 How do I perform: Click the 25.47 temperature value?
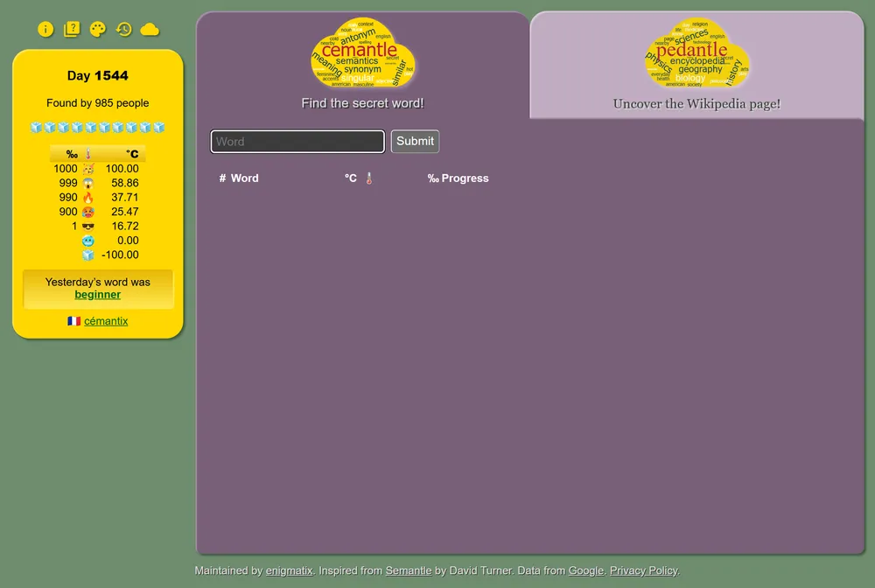[x=124, y=212]
